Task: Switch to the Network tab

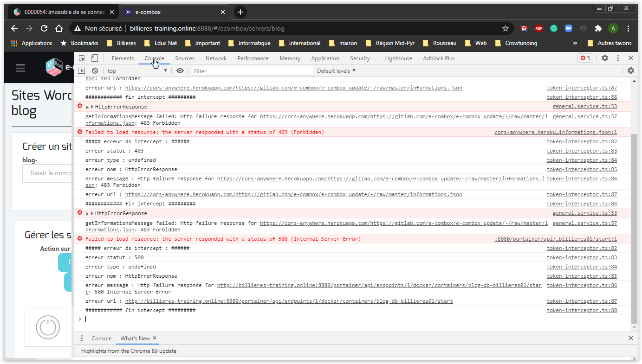Action: point(216,58)
